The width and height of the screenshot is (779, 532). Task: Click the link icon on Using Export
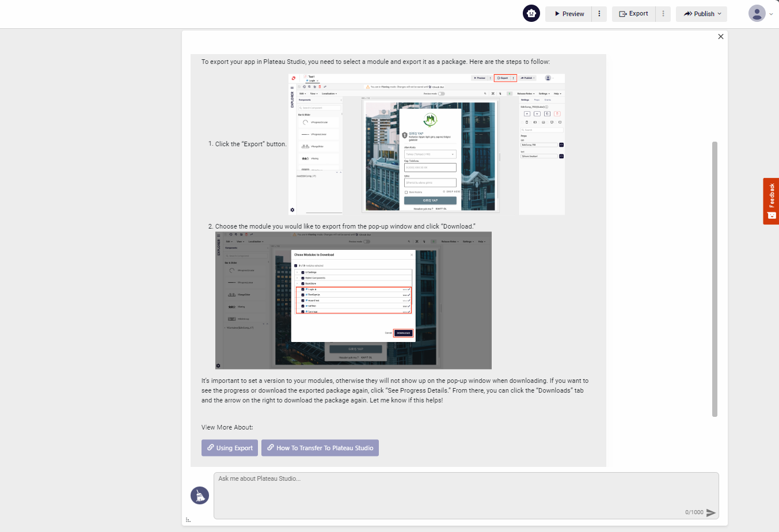[211, 447]
